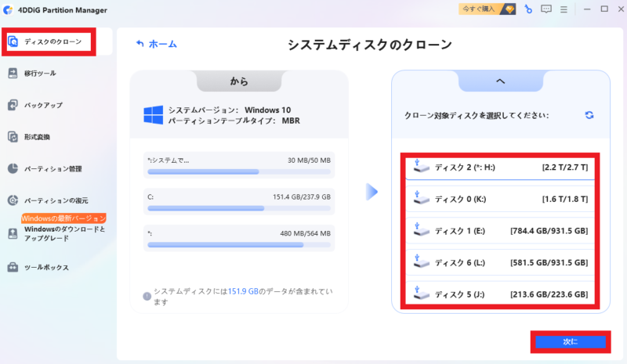The image size is (627, 364).
Task: Choose ディスク 6 (L:) from the list
Action: pos(500,263)
